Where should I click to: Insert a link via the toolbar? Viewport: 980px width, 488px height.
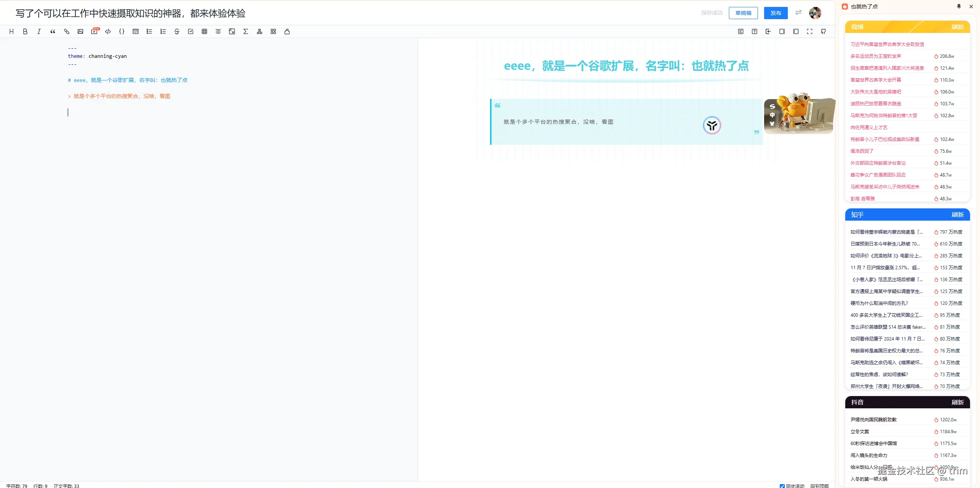(x=67, y=31)
